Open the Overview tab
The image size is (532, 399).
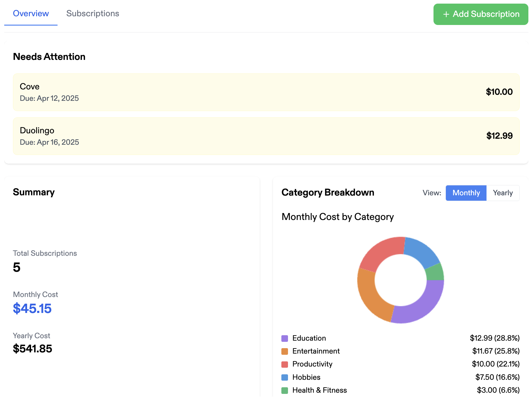31,14
